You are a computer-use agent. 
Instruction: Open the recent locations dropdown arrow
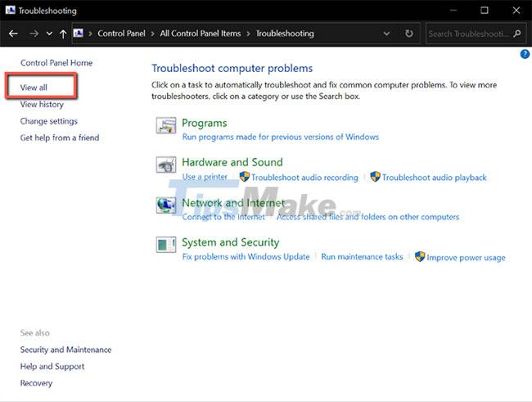(x=49, y=34)
